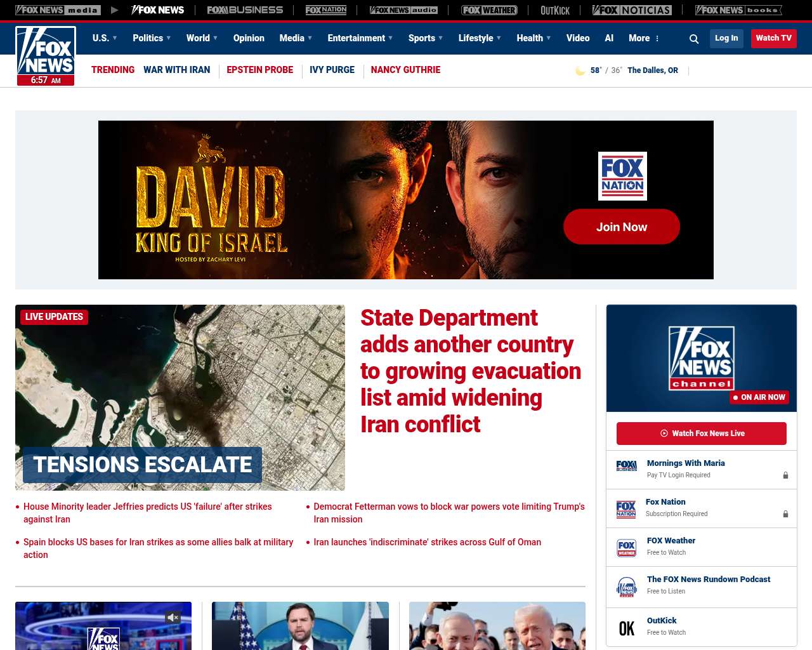Screen dimensions: 812x650
Task: Open the Tensions Escalate satellite image
Action: pyautogui.click(x=180, y=397)
